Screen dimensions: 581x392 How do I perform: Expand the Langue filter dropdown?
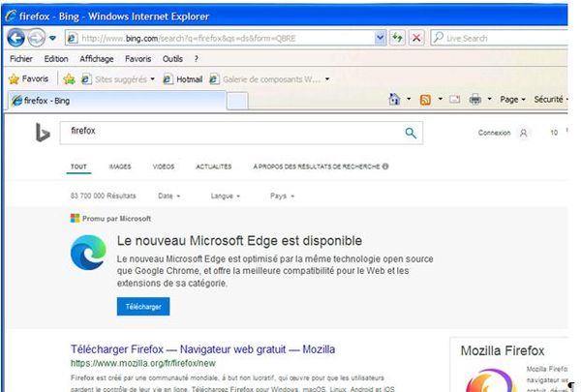click(226, 196)
